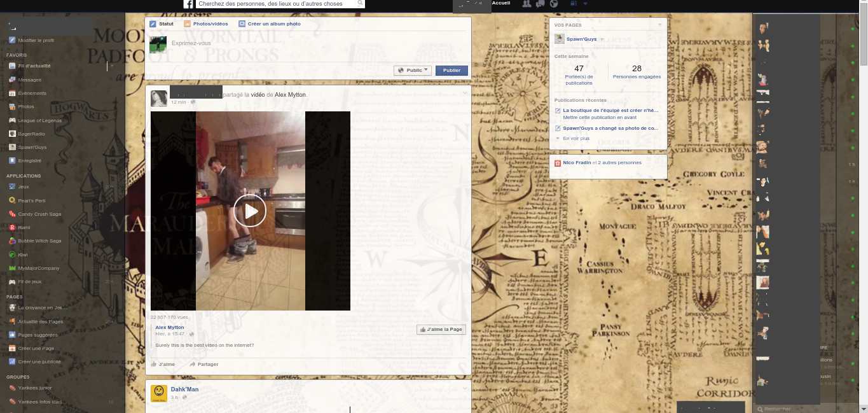Click the Rami app icon
Image resolution: width=868 pixels, height=413 pixels.
12,227
